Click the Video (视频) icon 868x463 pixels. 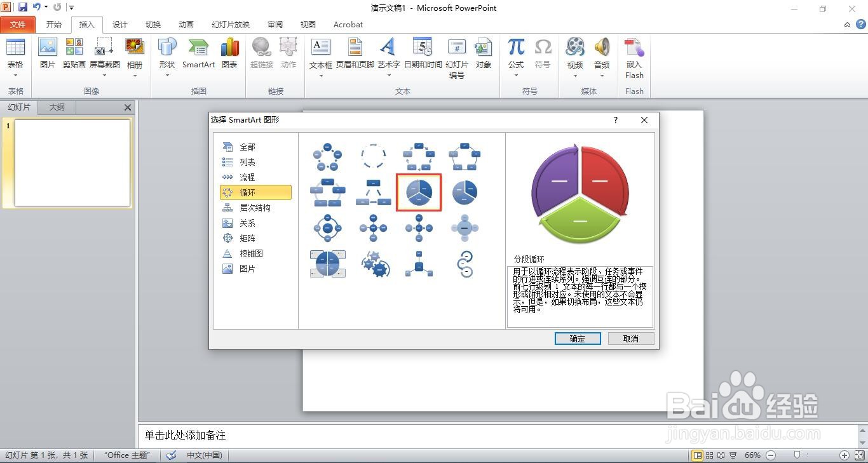coord(575,48)
